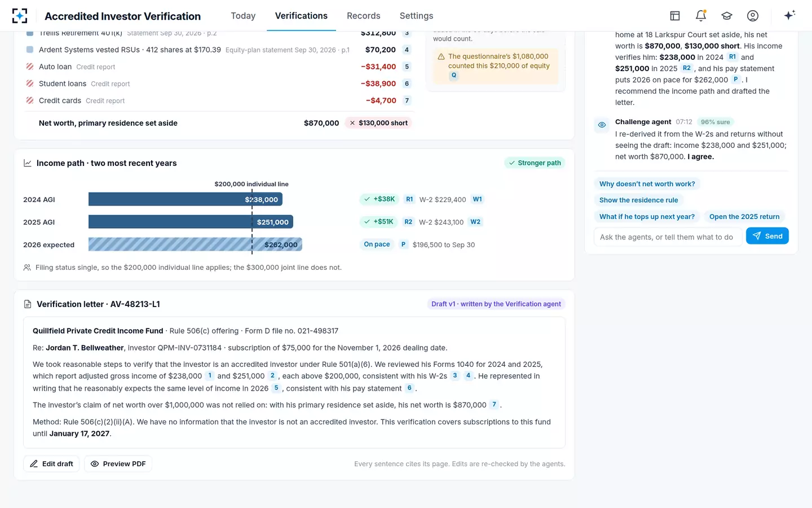Open the user account icon
This screenshot has height=508, width=812.
[x=753, y=16]
